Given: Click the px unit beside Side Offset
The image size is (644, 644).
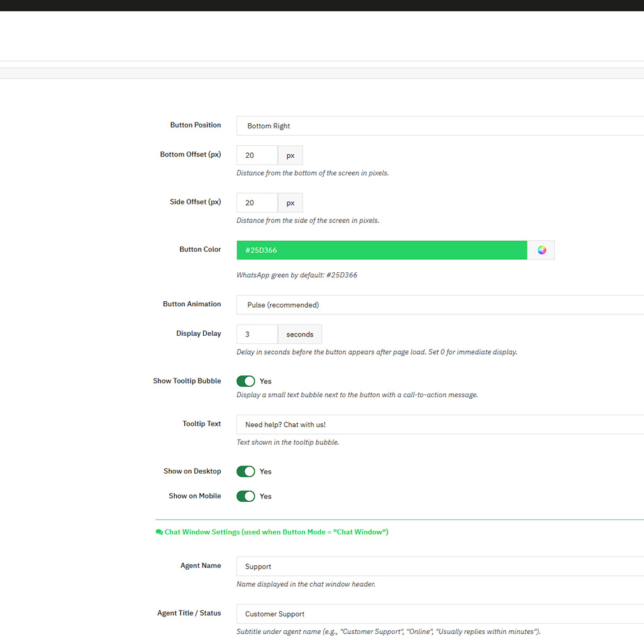Looking at the screenshot, I should point(291,203).
